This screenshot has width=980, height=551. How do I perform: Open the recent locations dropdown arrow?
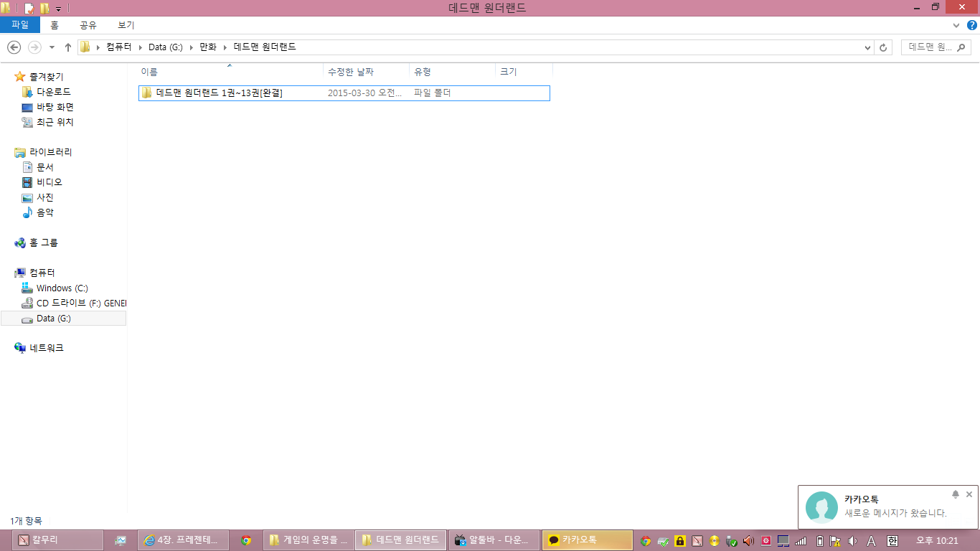pyautogui.click(x=52, y=47)
